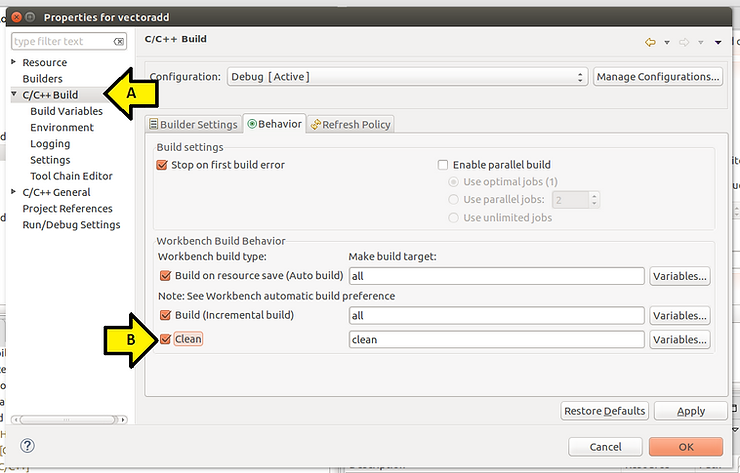
Task: Toggle Build (Incremental build) checkbox
Action: coord(165,315)
